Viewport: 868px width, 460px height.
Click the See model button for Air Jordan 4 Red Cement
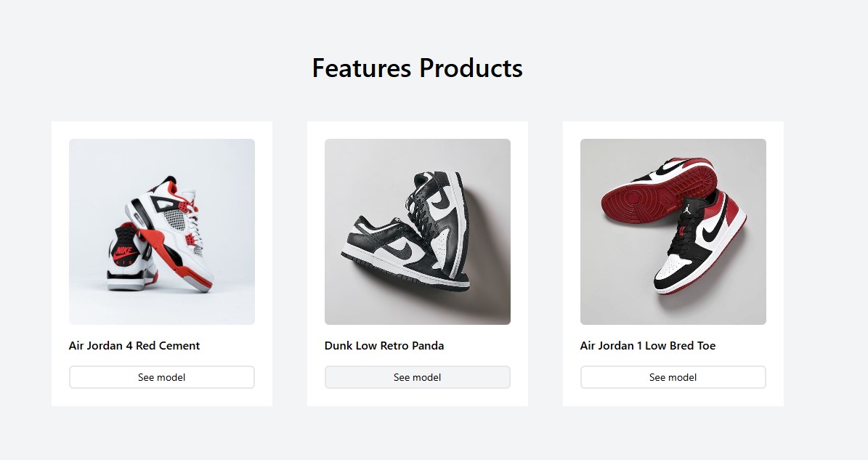[x=161, y=377]
